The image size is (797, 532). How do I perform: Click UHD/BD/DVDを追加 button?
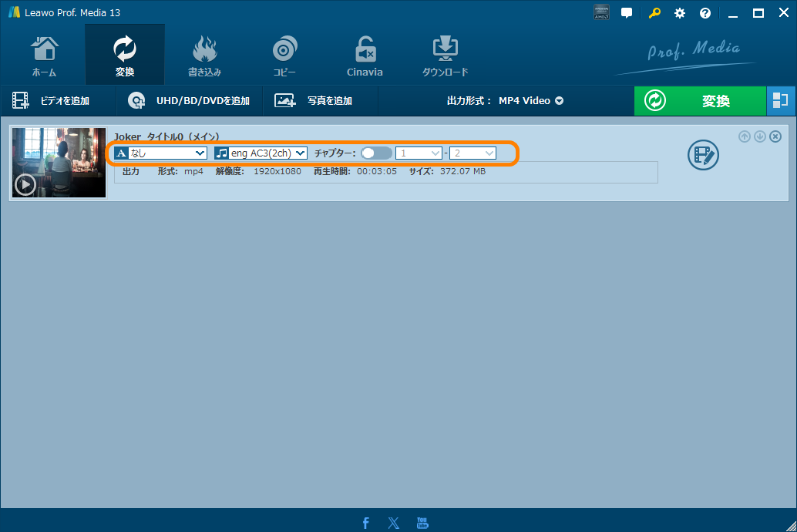point(189,101)
